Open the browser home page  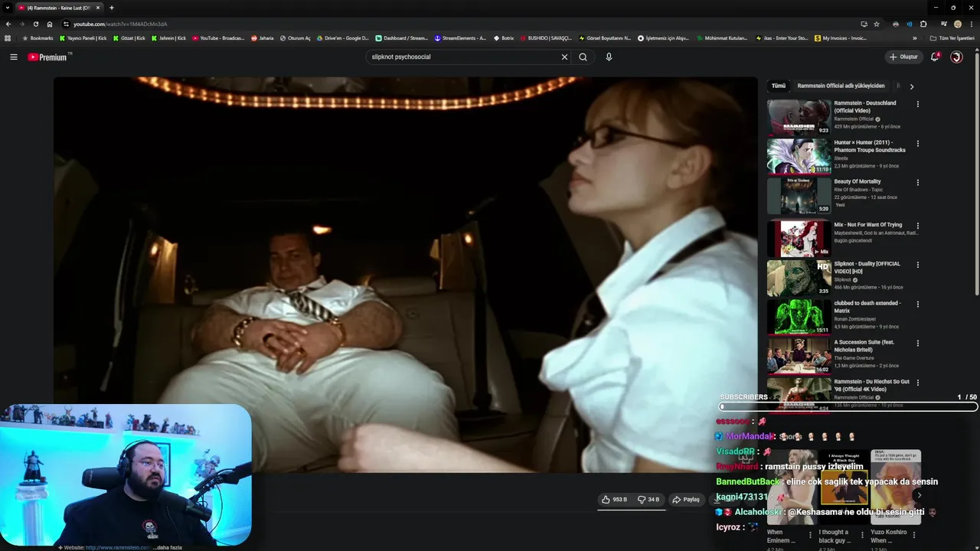point(50,24)
